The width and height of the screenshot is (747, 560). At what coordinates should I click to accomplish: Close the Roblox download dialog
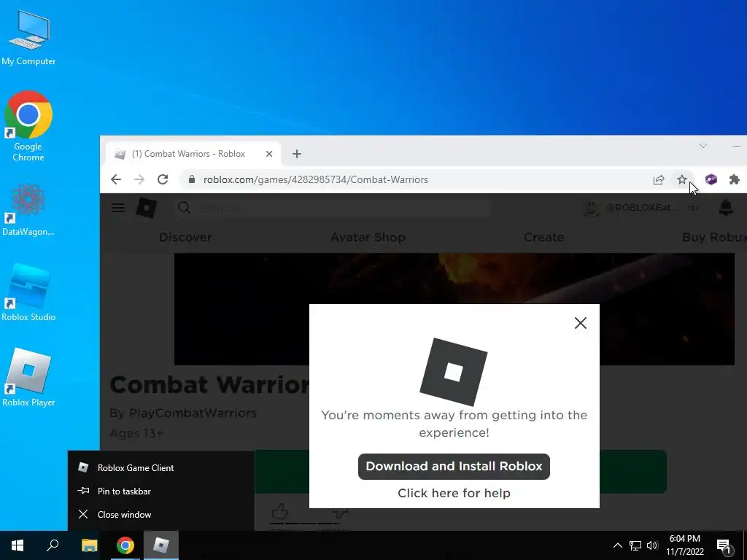pyautogui.click(x=580, y=323)
